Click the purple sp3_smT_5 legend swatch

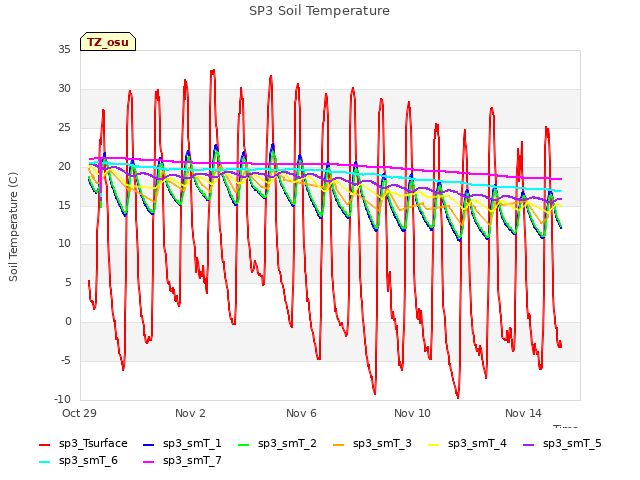tap(529, 444)
